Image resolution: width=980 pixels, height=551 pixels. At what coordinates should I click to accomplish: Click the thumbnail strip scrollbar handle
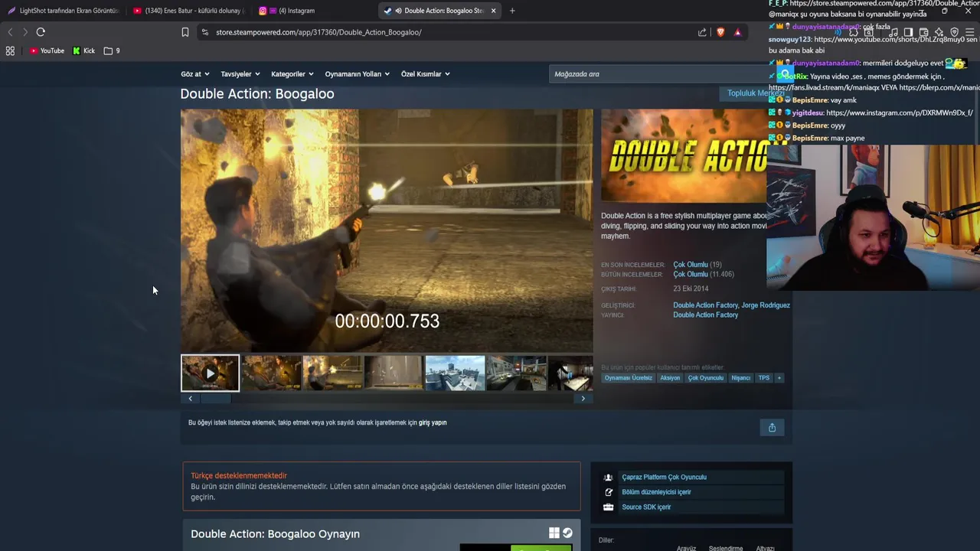(215, 398)
